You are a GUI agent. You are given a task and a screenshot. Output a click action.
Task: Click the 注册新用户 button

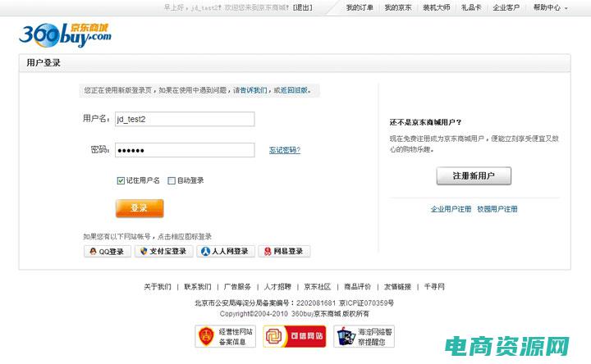(474, 175)
